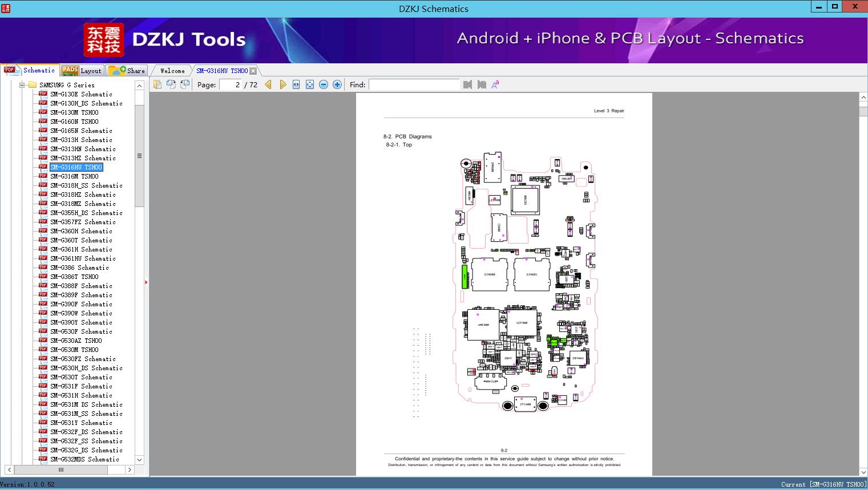Viewport: 868px width, 490px height.
Task: Find next search match
Action: tap(482, 84)
